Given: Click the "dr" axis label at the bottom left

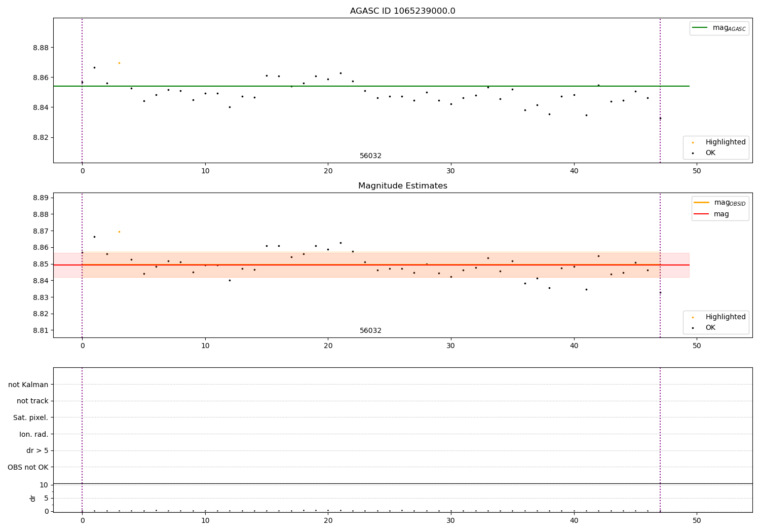Looking at the screenshot, I should pyautogui.click(x=33, y=498).
